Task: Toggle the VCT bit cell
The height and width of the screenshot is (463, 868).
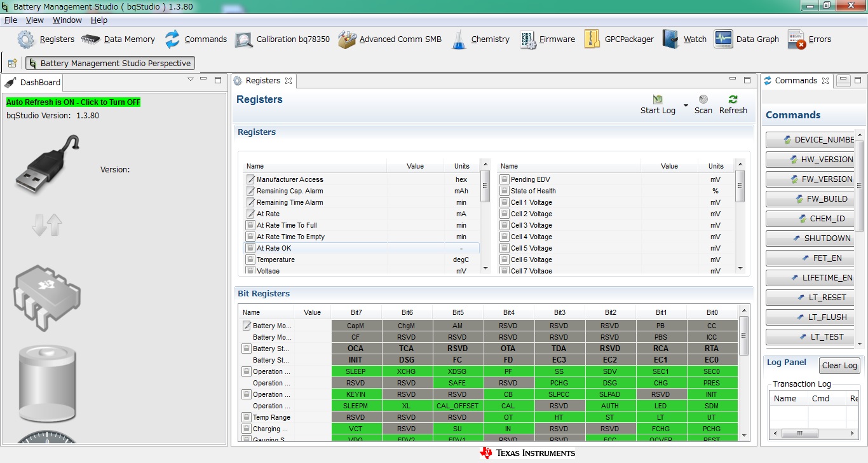Action: [356, 429]
